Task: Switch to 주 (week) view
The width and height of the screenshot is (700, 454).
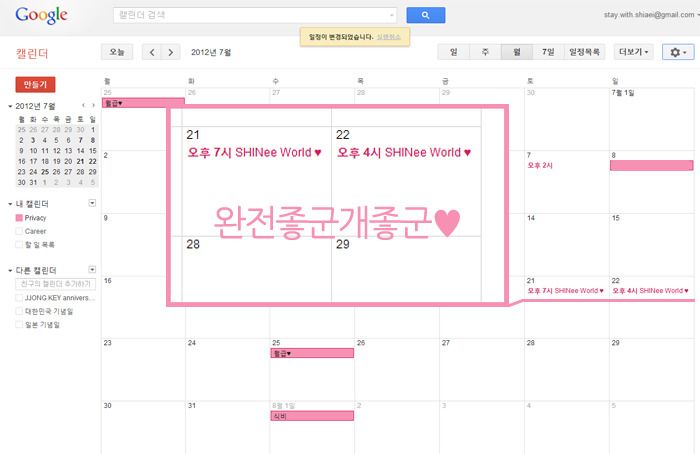Action: point(485,52)
